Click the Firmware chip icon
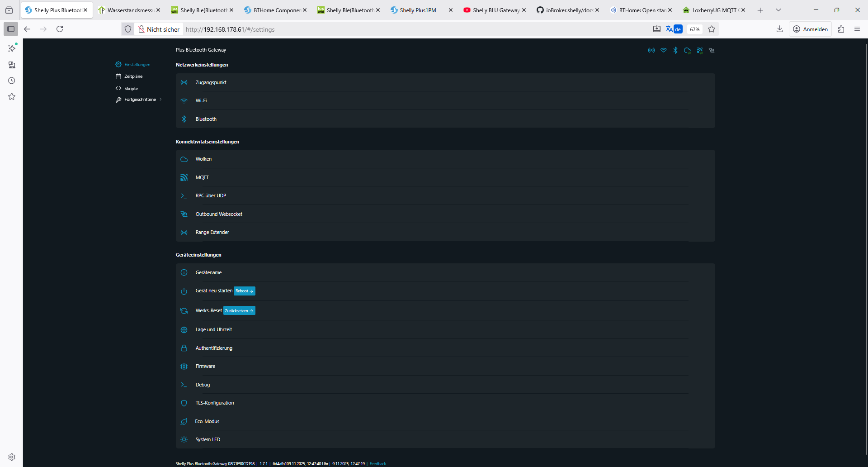Screen dimensions: 868x467 [184, 367]
